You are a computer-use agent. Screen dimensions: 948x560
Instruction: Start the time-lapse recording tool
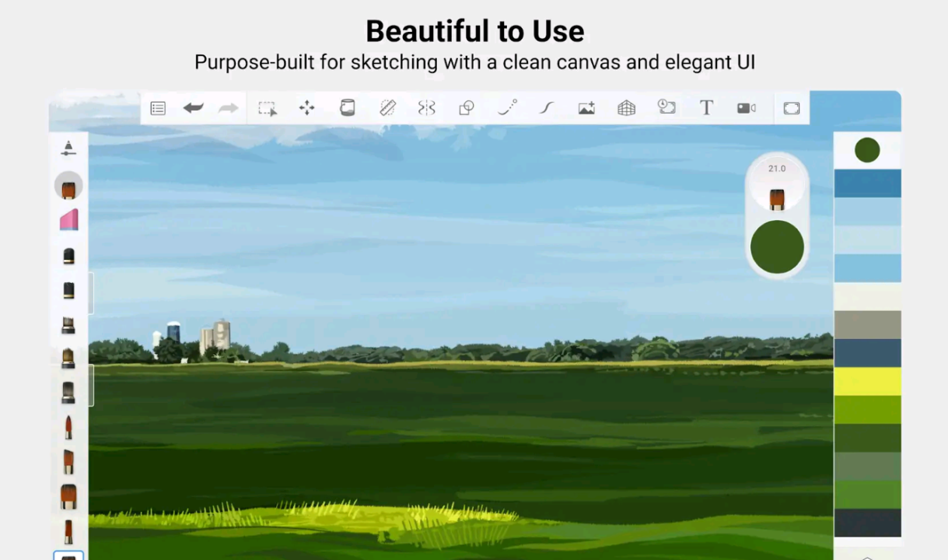pyautogui.click(x=666, y=107)
